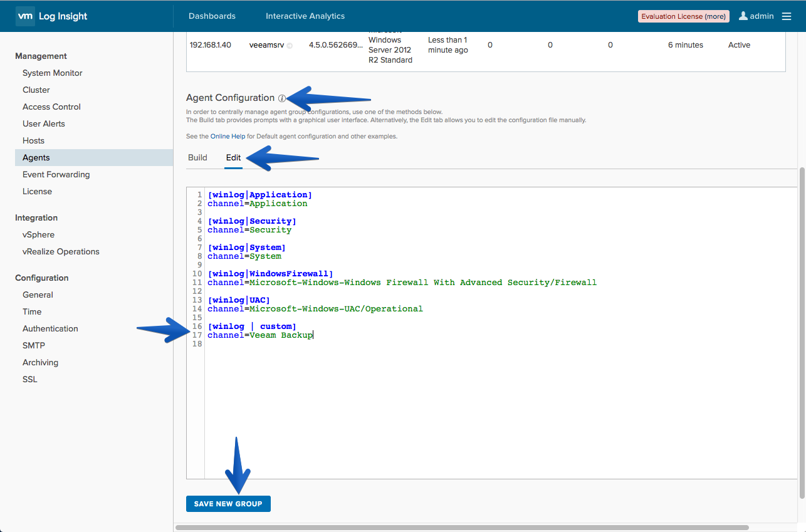Click channel=Microsoft-Windows-UAC/Operational line

pos(315,309)
